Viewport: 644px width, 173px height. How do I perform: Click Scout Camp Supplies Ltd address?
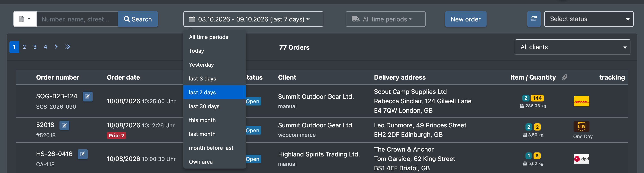410,92
